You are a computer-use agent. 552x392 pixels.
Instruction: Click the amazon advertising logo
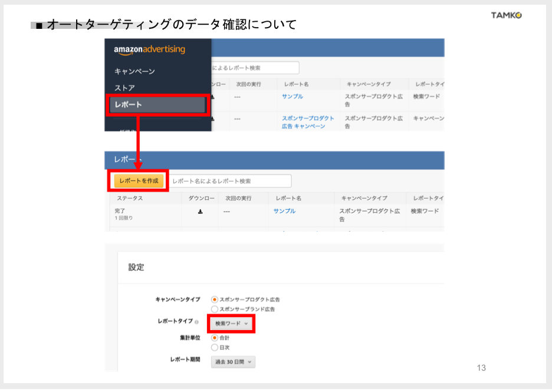(149, 50)
